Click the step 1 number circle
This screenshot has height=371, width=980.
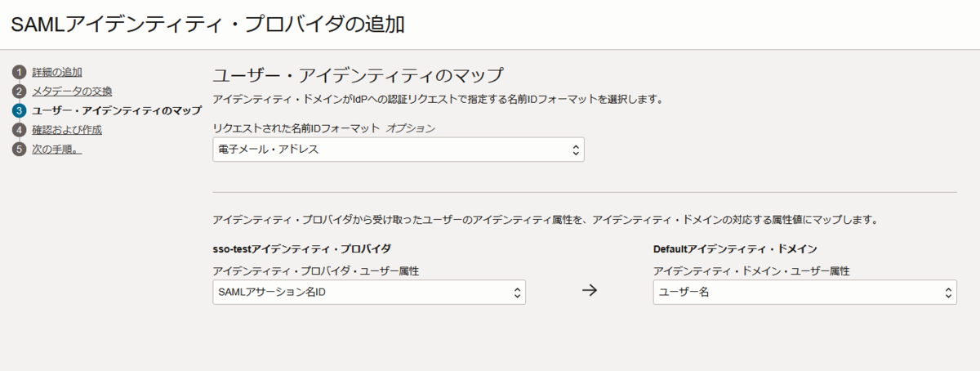tap(19, 72)
